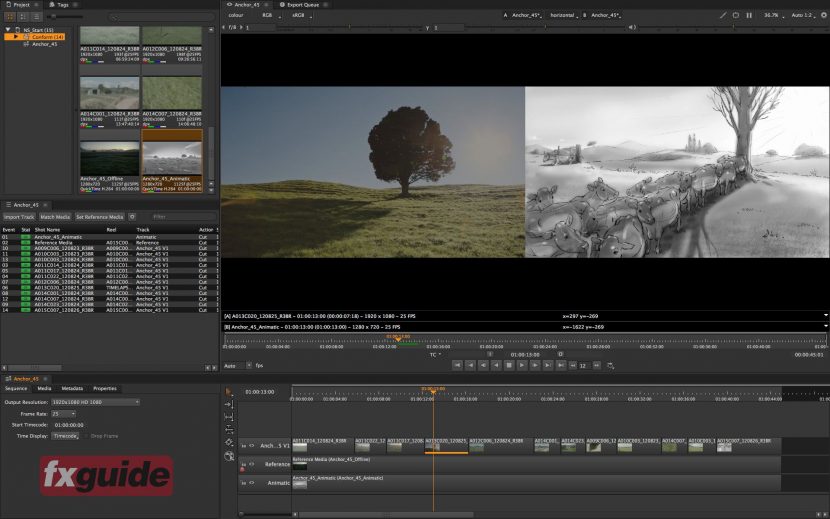The image size is (830, 519).
Task: Click the bin search field
Action: tap(162, 17)
